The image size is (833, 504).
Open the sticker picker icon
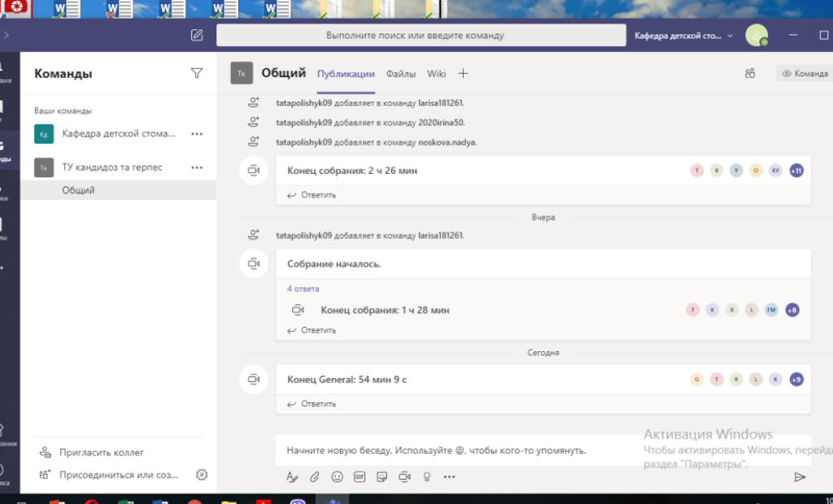[382, 477]
